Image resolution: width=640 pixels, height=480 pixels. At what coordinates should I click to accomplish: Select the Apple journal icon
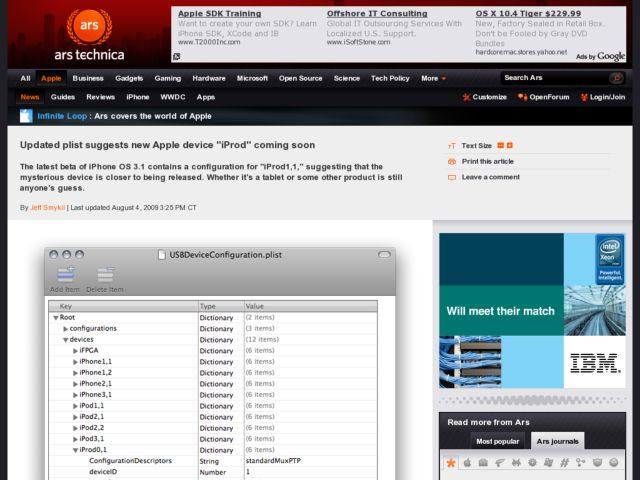tap(467, 463)
